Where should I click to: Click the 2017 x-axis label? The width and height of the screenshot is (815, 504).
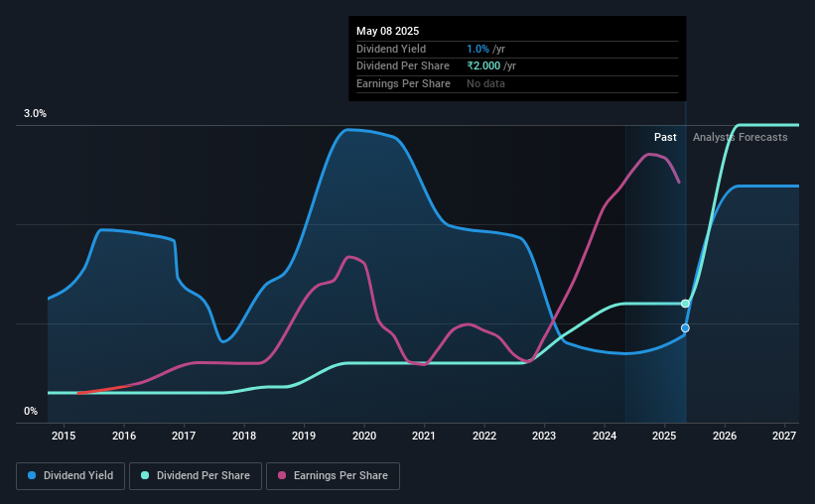(x=184, y=436)
